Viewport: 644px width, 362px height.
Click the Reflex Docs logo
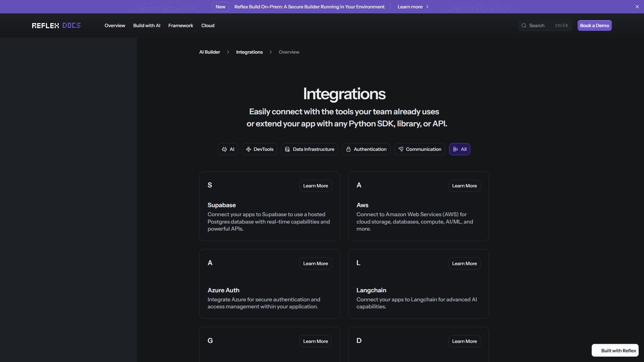click(x=56, y=25)
